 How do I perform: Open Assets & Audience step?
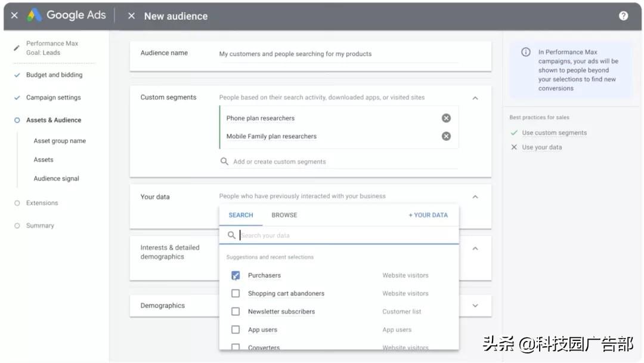54,120
